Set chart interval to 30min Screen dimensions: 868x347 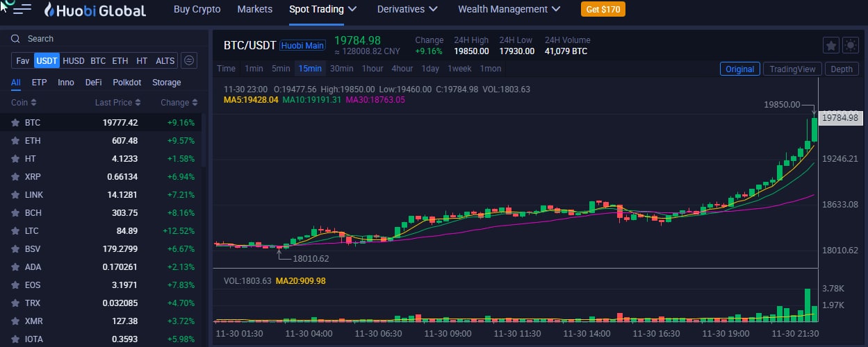tap(342, 69)
